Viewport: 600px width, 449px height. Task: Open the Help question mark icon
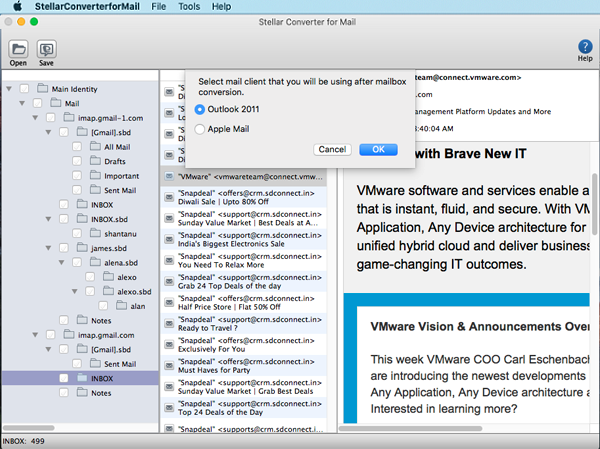pos(585,47)
